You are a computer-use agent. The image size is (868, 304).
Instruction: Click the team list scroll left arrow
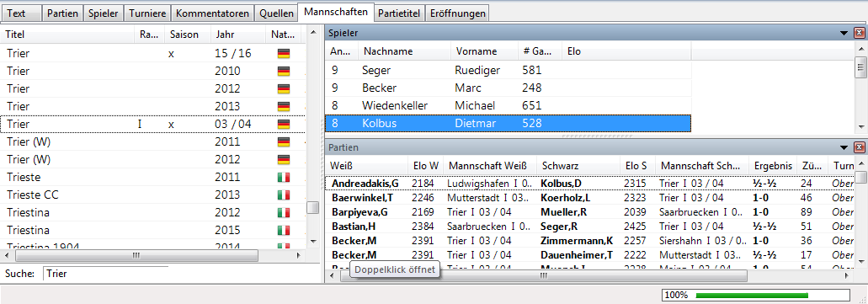(7, 255)
